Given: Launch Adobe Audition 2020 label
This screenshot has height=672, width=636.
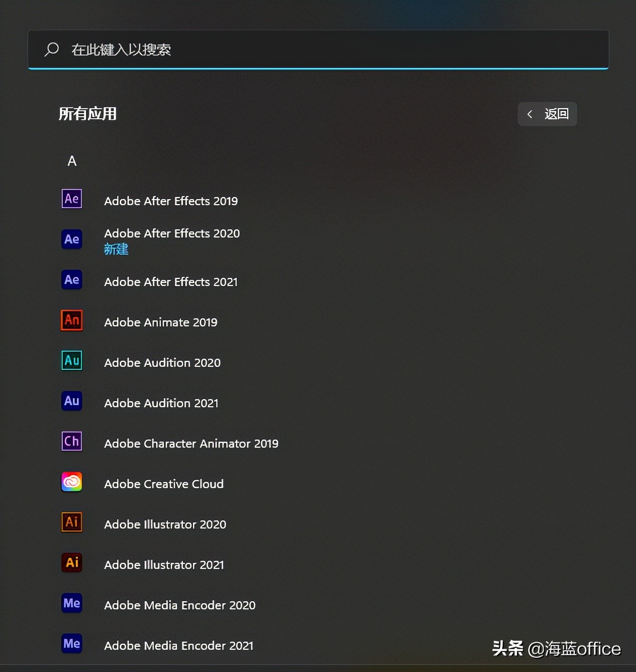Looking at the screenshot, I should coord(162,363).
